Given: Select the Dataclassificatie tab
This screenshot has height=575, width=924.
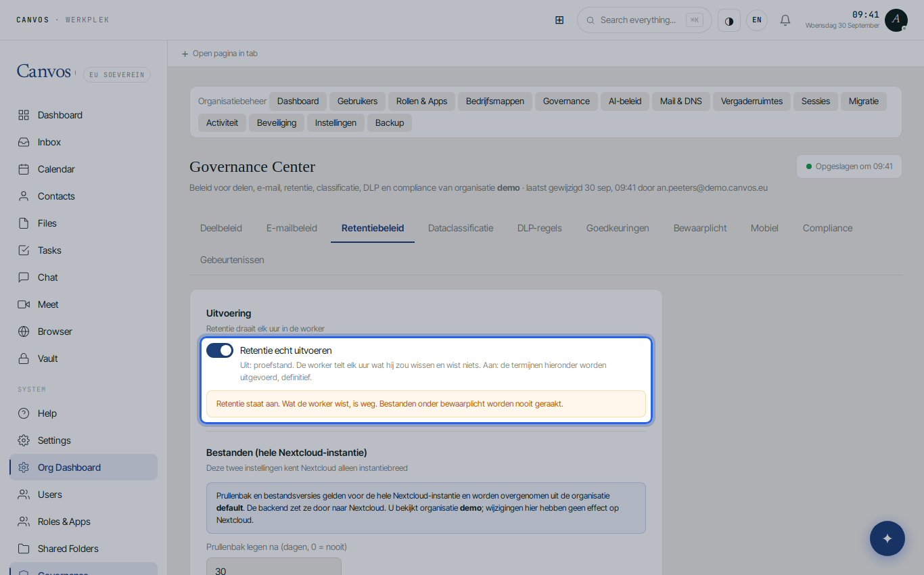Looking at the screenshot, I should tap(461, 228).
